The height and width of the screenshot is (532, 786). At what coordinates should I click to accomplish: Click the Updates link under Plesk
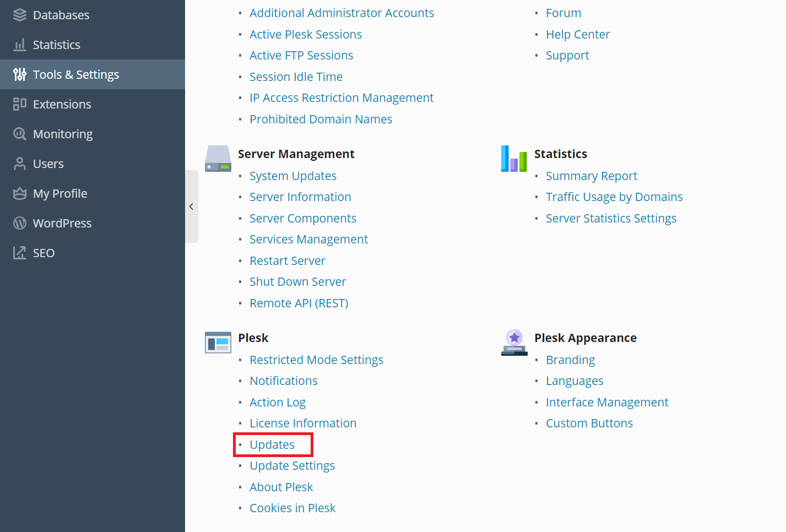pos(272,444)
